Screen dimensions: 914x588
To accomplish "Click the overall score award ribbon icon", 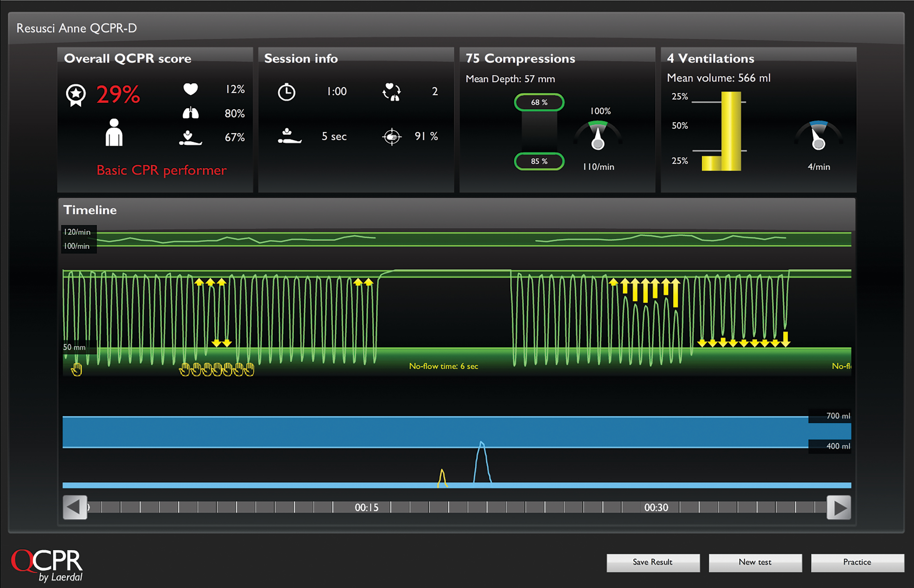I will pos(76,95).
